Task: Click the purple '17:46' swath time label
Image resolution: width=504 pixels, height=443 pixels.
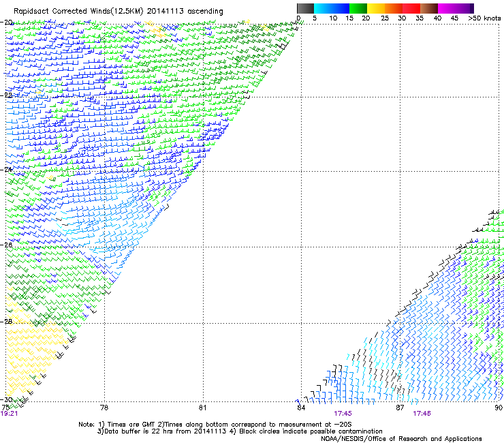Action: pyautogui.click(x=422, y=414)
